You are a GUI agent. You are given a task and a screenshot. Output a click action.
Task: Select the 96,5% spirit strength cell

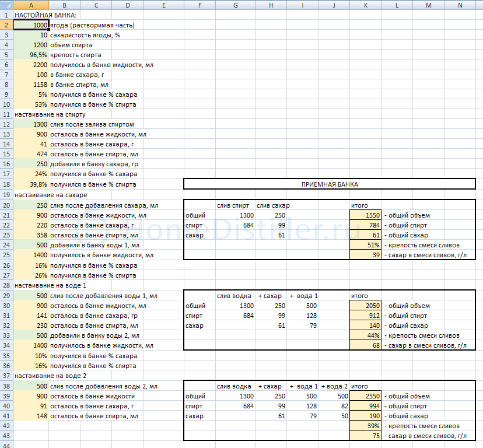click(x=30, y=55)
